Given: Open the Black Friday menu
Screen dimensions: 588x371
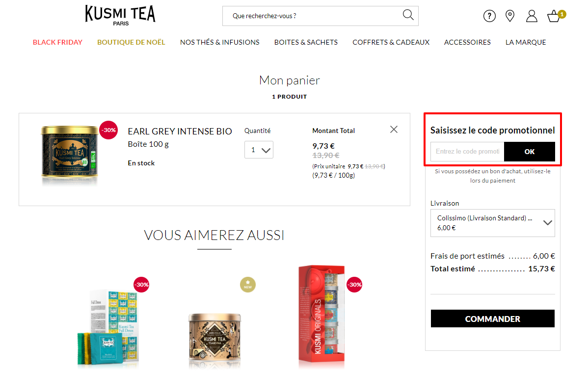Looking at the screenshot, I should click(x=57, y=42).
